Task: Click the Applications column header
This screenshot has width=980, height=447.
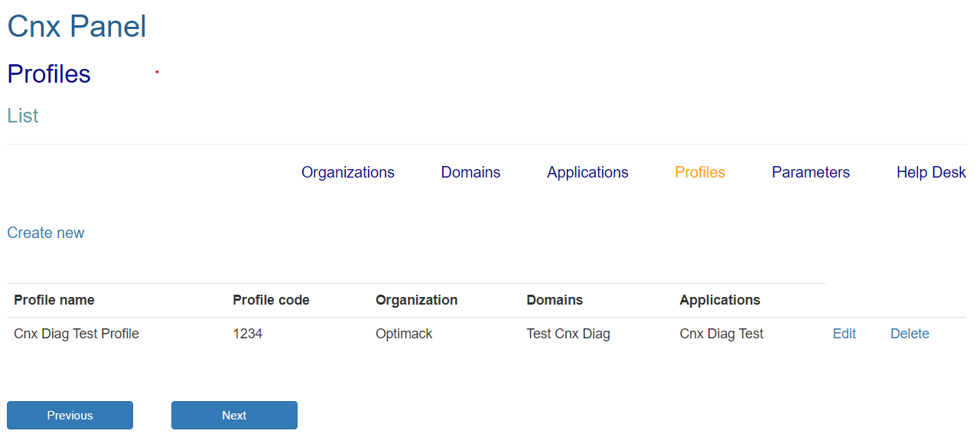Action: coord(720,300)
